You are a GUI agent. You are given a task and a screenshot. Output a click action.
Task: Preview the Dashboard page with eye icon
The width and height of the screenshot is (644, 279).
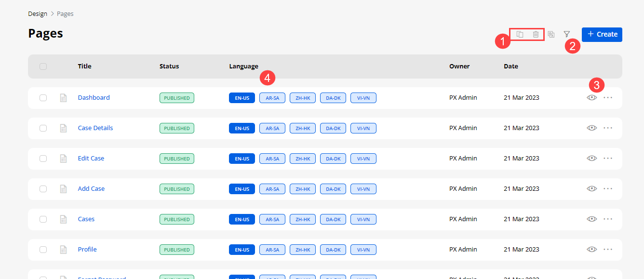pos(591,97)
